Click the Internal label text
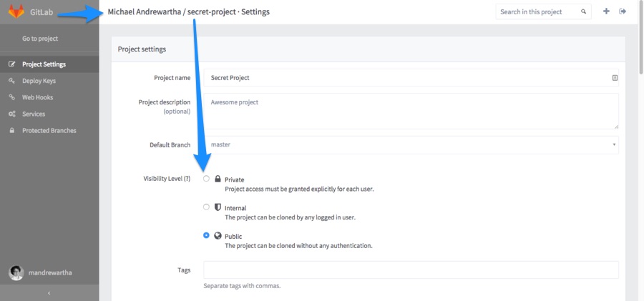The image size is (644, 301). (235, 208)
